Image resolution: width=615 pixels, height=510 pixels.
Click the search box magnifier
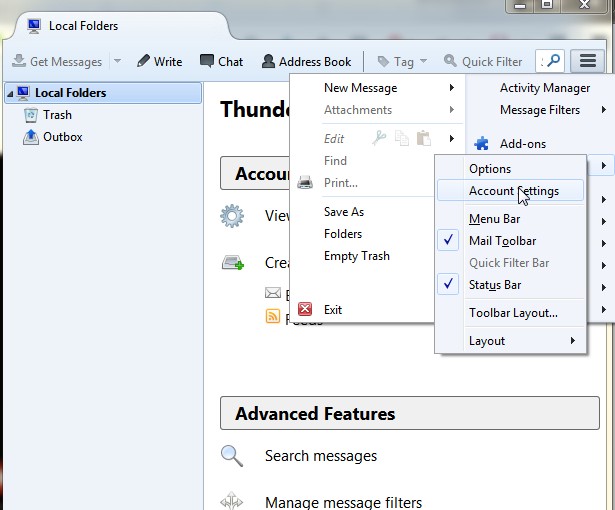pos(554,61)
